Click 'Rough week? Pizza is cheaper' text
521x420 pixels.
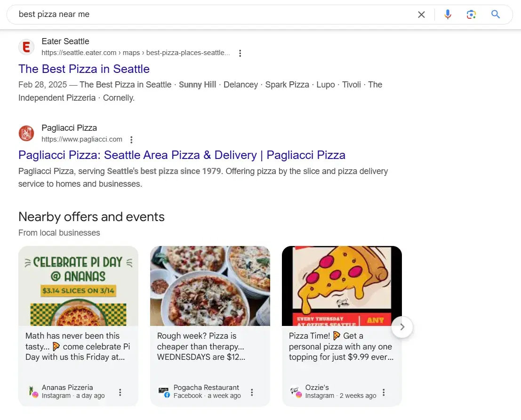201,346
